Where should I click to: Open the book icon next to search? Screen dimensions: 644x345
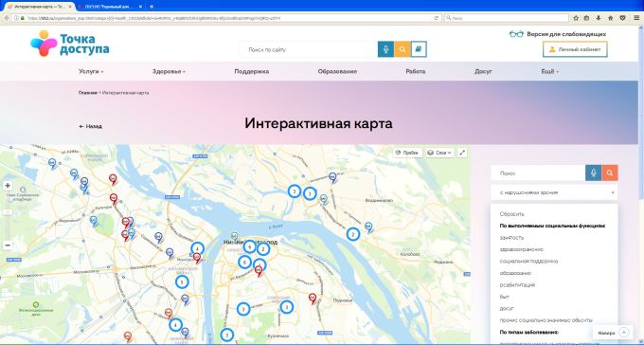tap(419, 49)
